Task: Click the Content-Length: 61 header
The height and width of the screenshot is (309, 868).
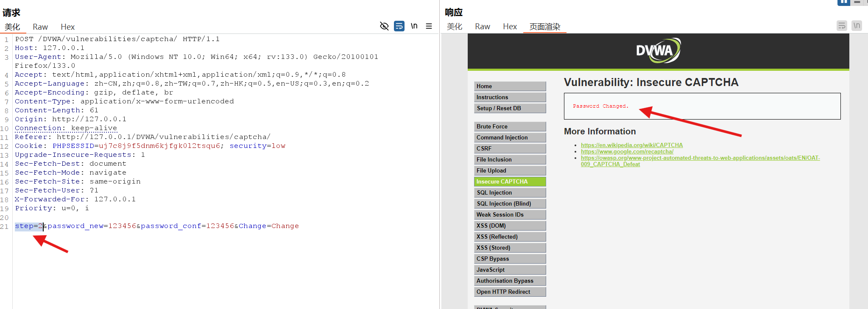Action: click(x=56, y=110)
